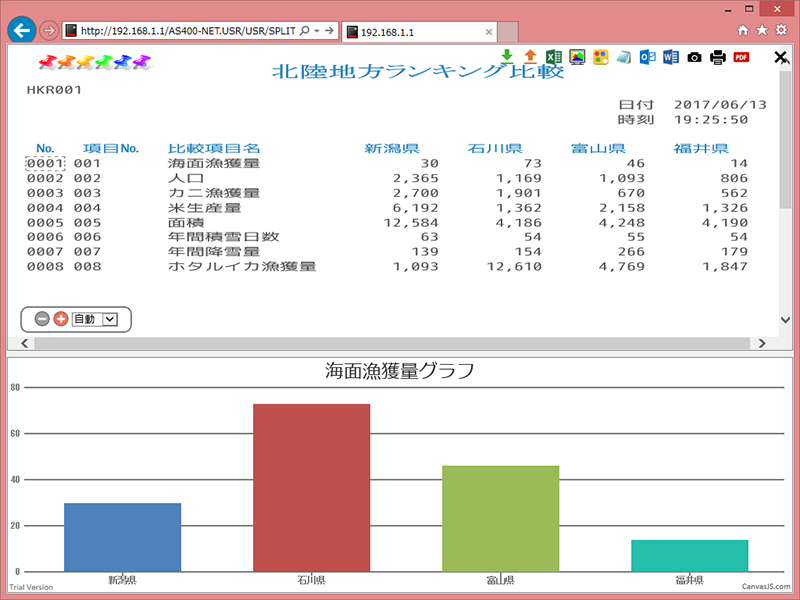The width and height of the screenshot is (800, 600).
Task: Open the chart monitor icon
Action: [x=577, y=57]
